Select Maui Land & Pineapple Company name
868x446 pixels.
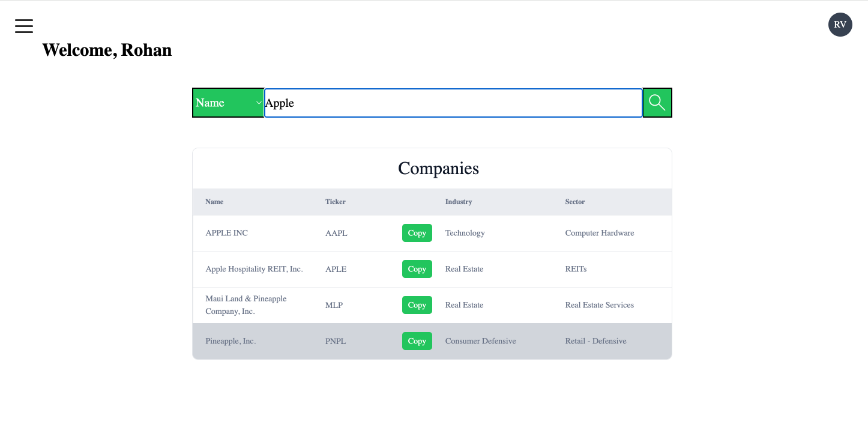coord(246,305)
